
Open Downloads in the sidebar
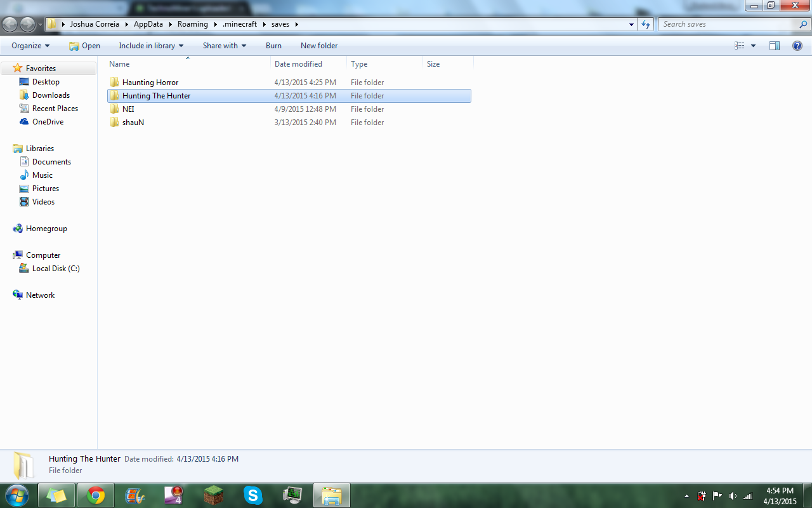(x=51, y=95)
